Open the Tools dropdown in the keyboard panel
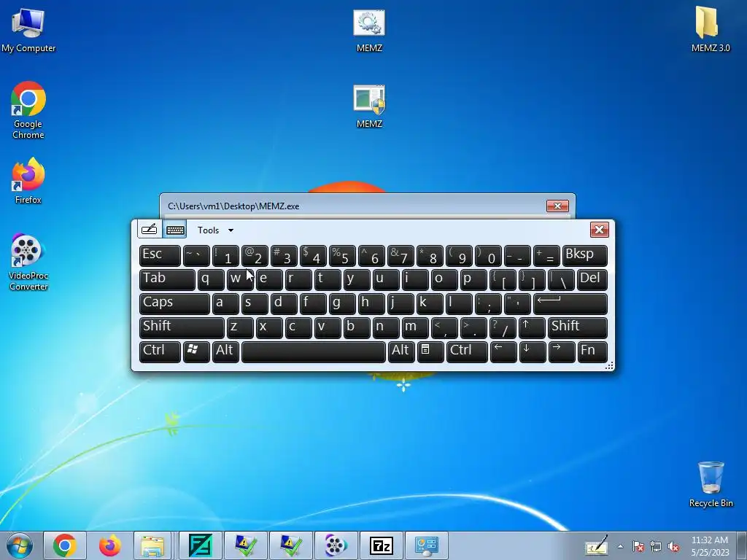 click(215, 230)
